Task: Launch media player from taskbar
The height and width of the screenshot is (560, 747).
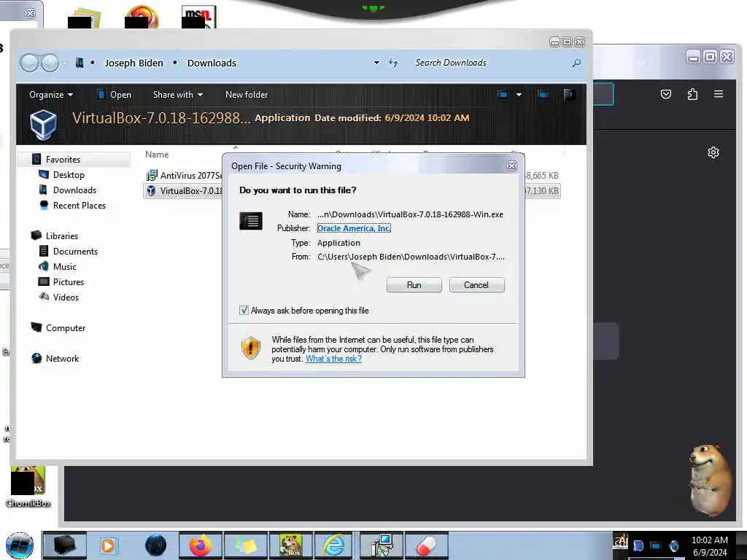Action: click(109, 545)
